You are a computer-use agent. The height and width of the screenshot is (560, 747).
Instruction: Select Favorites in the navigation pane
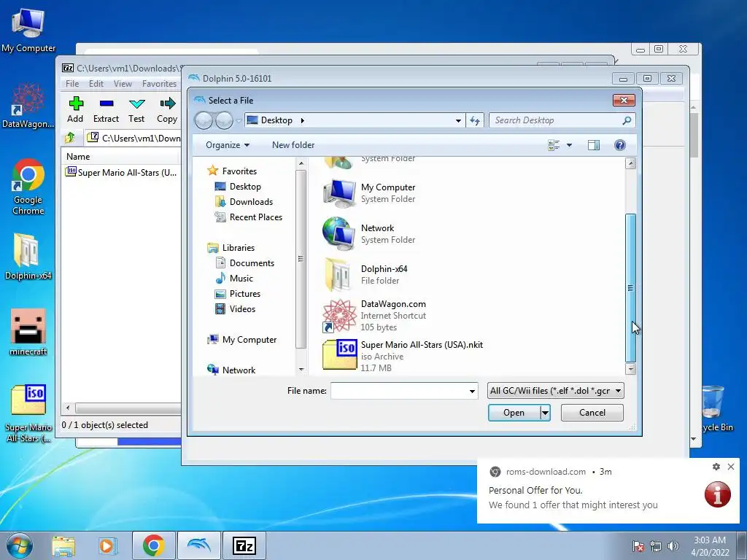click(x=233, y=171)
